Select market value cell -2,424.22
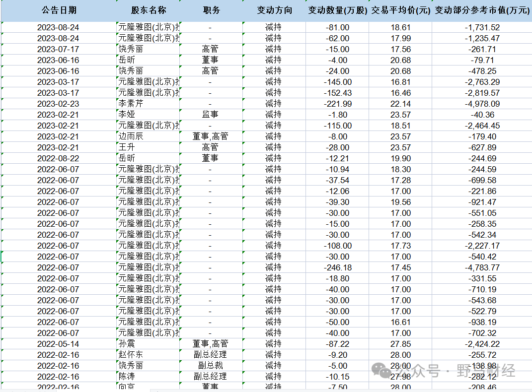Image resolution: width=532 pixels, height=392 pixels. point(482,344)
